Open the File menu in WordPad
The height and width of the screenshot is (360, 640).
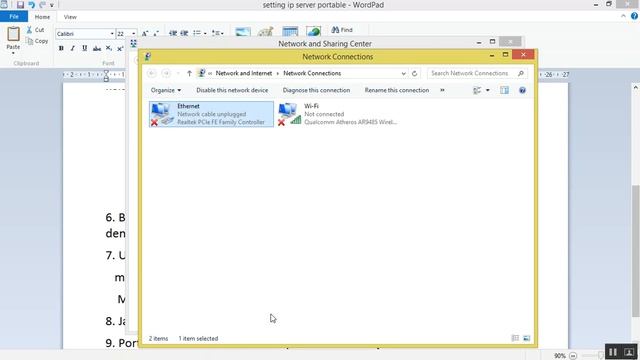point(14,17)
